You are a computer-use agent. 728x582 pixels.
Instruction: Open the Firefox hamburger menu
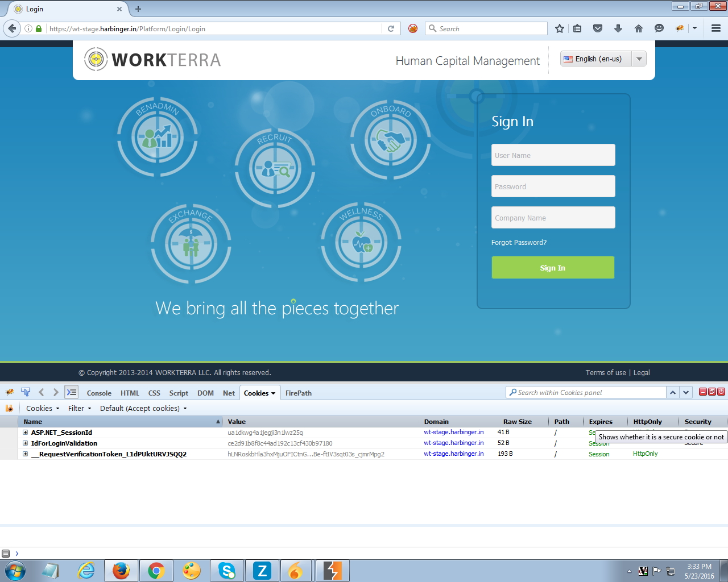coord(716,28)
